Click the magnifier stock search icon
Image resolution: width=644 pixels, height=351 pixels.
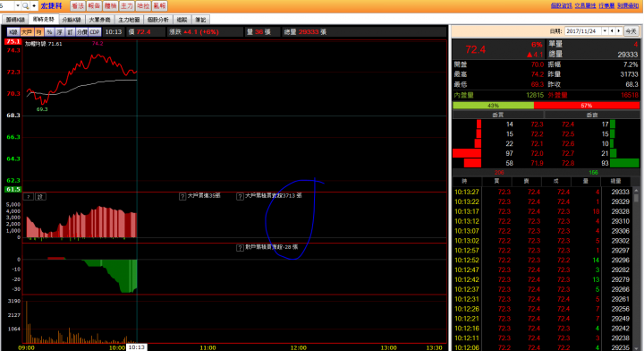click(x=25, y=5)
